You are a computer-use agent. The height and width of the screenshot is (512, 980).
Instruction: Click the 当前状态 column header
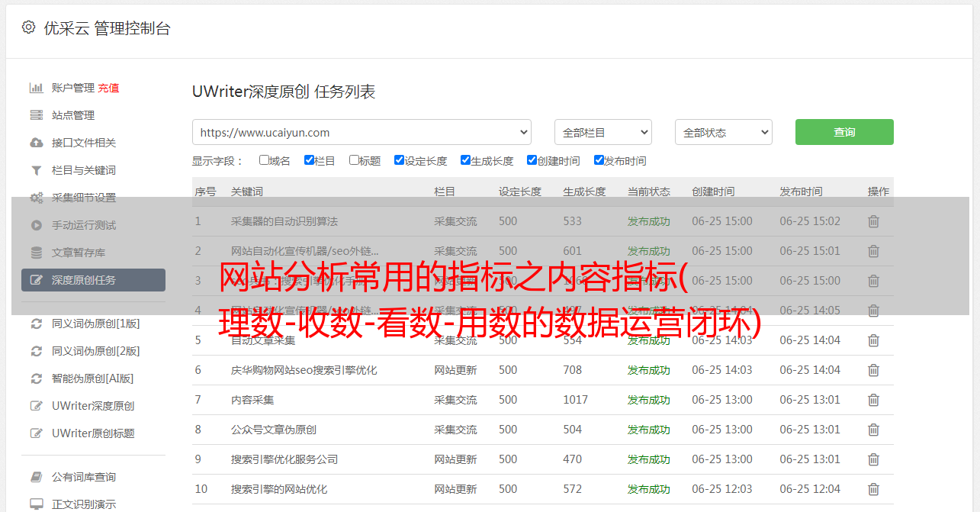(x=649, y=192)
